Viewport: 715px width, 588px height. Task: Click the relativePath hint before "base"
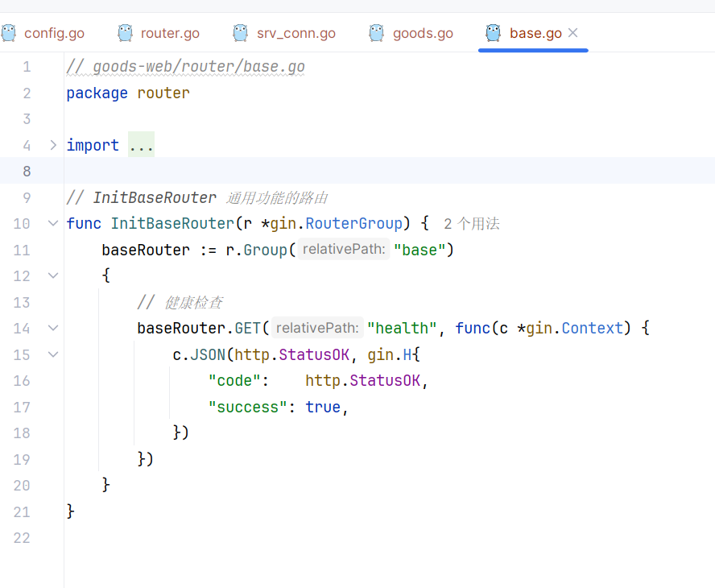(344, 250)
